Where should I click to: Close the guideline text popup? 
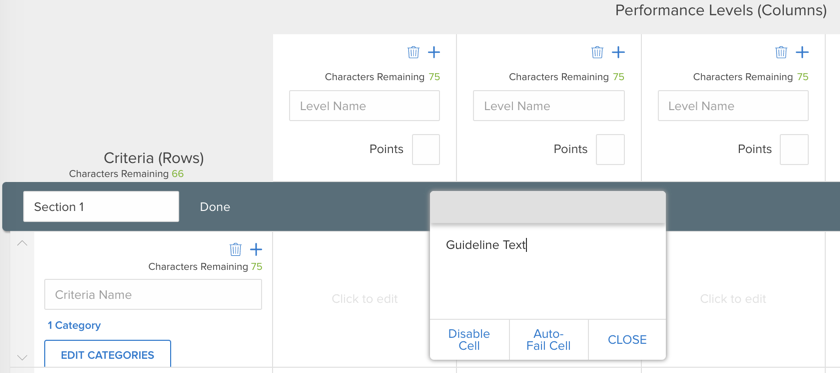pos(627,340)
